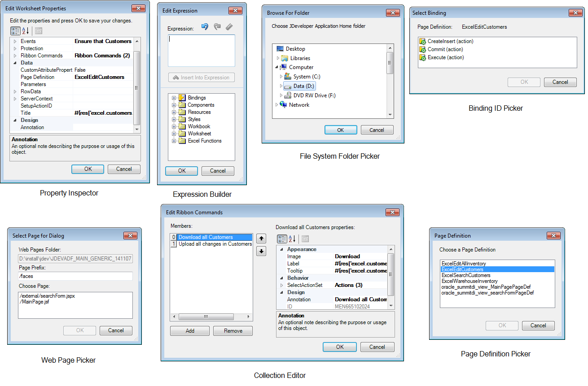
Task: Click Categorized icon in Edit Ribbon Commands
Action: coord(282,239)
